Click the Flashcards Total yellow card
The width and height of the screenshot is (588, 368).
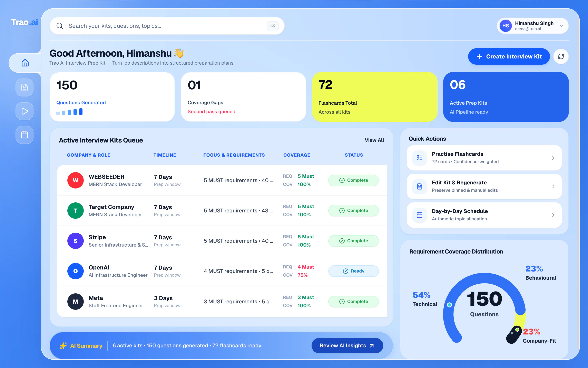pos(374,97)
